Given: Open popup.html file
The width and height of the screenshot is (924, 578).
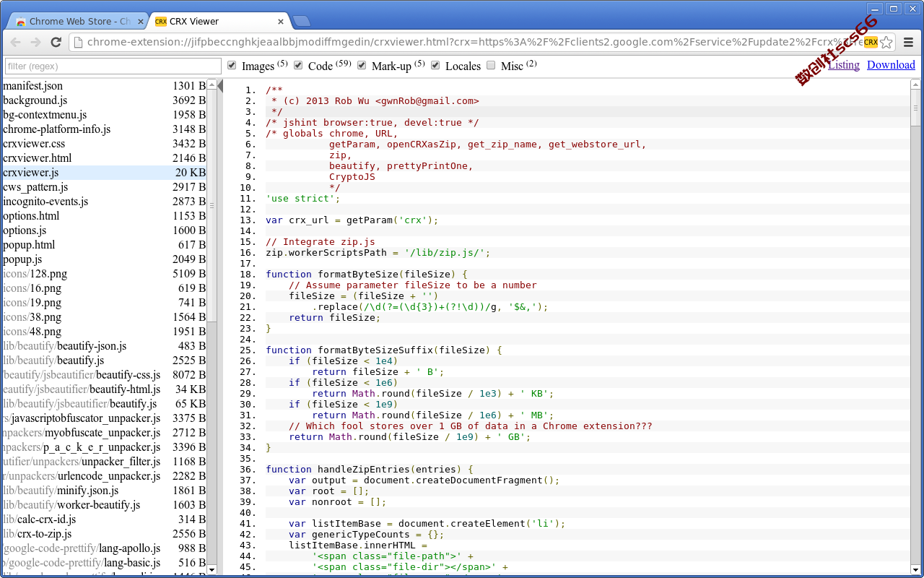Looking at the screenshot, I should tap(103, 245).
